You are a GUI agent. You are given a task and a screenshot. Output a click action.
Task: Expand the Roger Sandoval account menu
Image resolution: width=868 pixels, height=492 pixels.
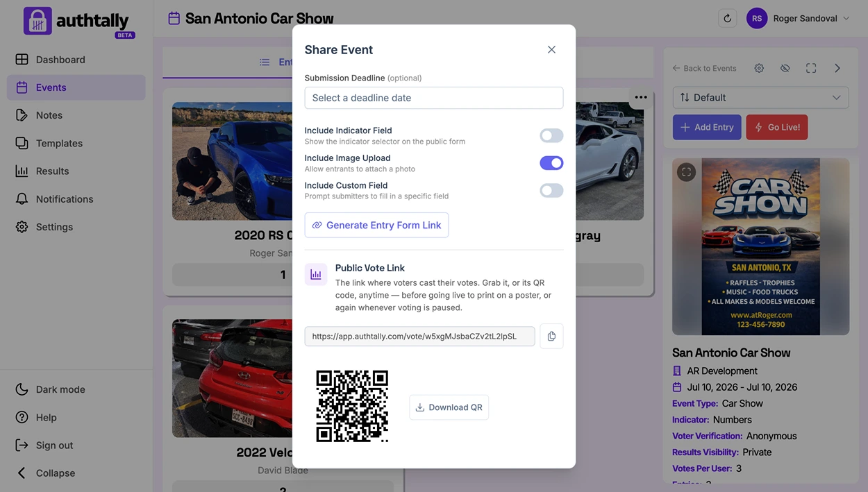pyautogui.click(x=846, y=19)
